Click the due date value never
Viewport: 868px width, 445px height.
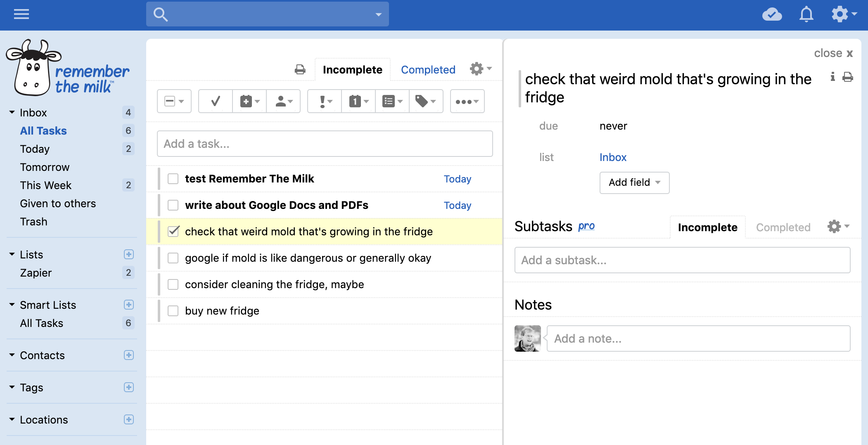[613, 126]
